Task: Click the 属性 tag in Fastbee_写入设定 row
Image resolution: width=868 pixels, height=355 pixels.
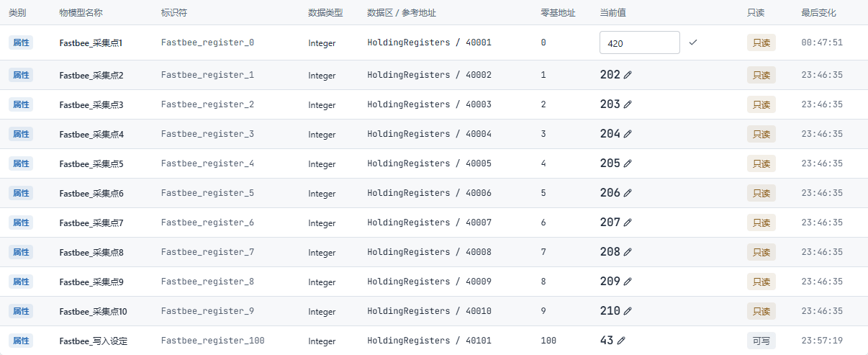Action: (21, 341)
